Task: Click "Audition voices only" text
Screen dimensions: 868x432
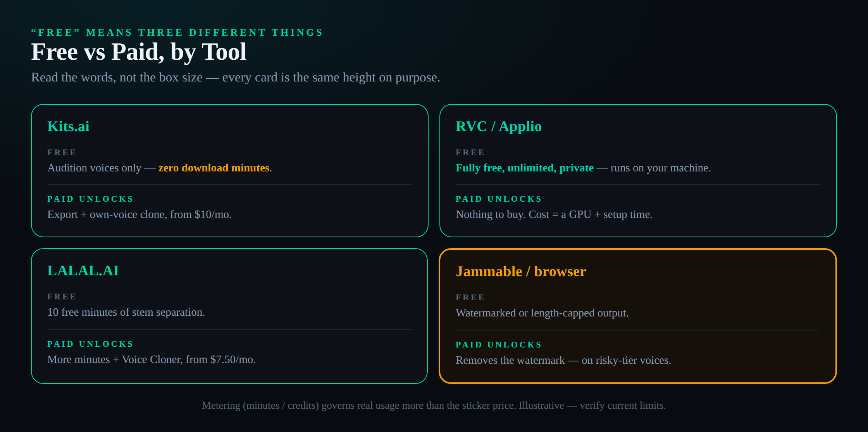Action: pos(94,168)
